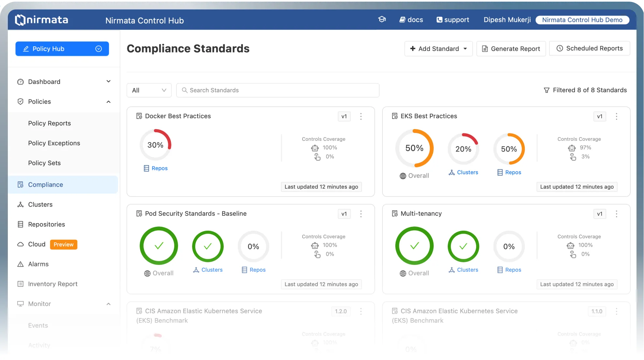Open Clusters link in Pod Security Standards
This screenshot has width=644, height=360.
coord(208,270)
